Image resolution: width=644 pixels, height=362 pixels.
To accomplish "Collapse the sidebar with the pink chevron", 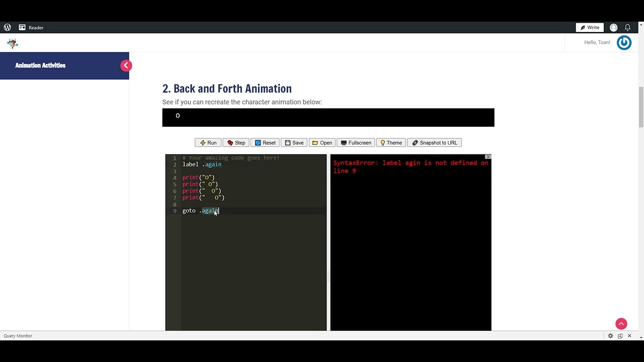I will pos(126,65).
